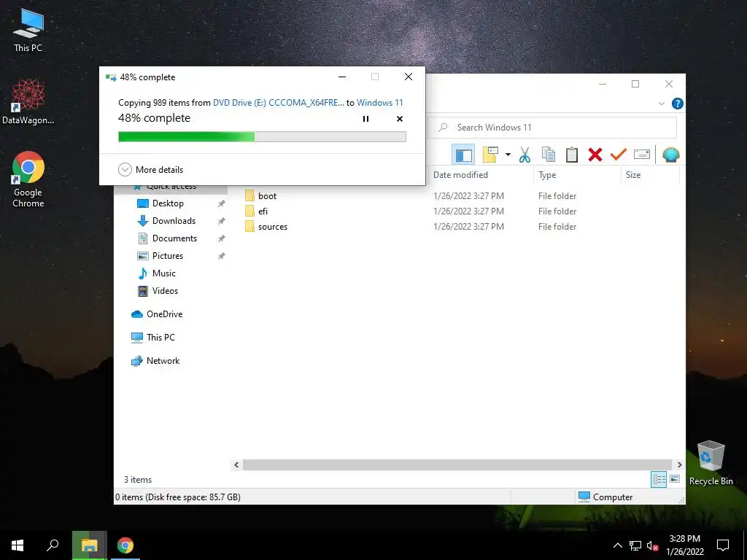Viewport: 747px width, 560px height.
Task: Click File Explorer taskbar icon
Action: pyautogui.click(x=89, y=545)
